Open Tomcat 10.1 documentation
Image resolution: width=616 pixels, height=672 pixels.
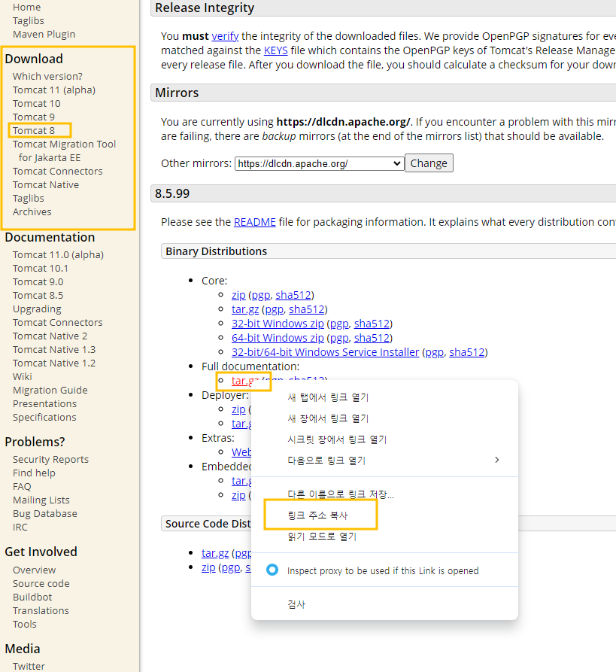[x=41, y=269]
